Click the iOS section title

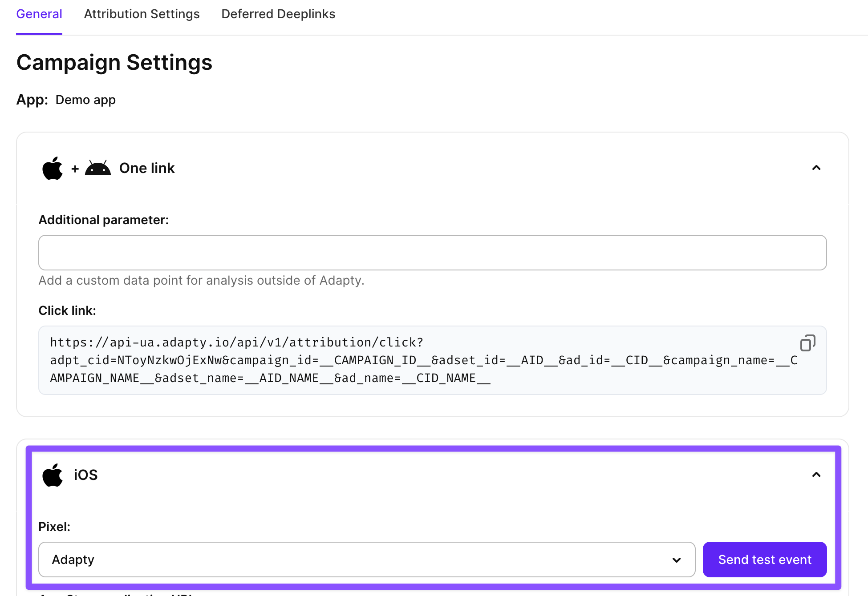click(x=85, y=475)
